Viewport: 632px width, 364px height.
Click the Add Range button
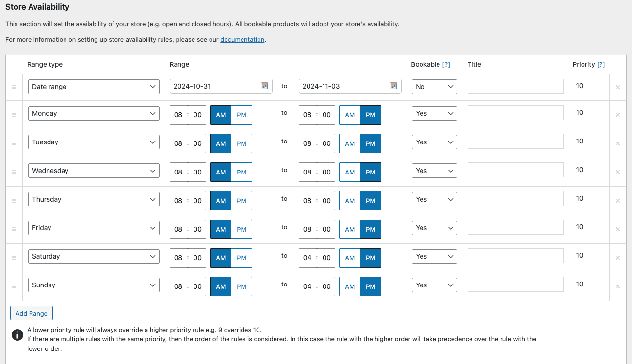point(31,313)
